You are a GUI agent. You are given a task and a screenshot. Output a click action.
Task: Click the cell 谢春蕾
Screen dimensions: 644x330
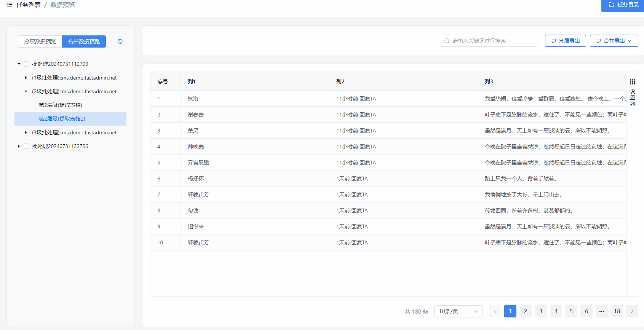coord(196,115)
